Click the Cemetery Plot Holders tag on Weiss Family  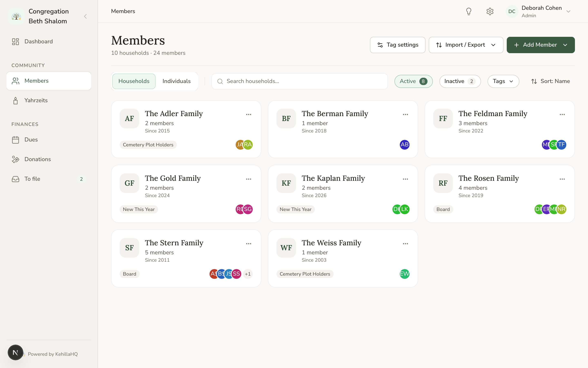click(x=305, y=274)
